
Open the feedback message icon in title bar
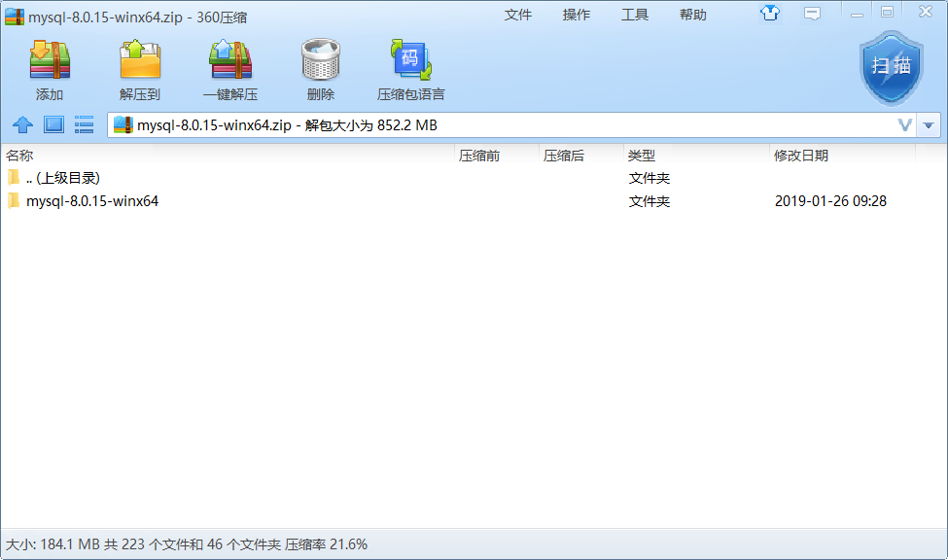(x=812, y=14)
